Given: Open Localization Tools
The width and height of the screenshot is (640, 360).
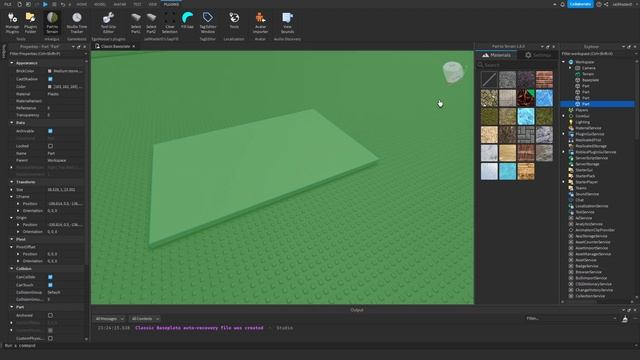Looking at the screenshot, I should 234,20.
